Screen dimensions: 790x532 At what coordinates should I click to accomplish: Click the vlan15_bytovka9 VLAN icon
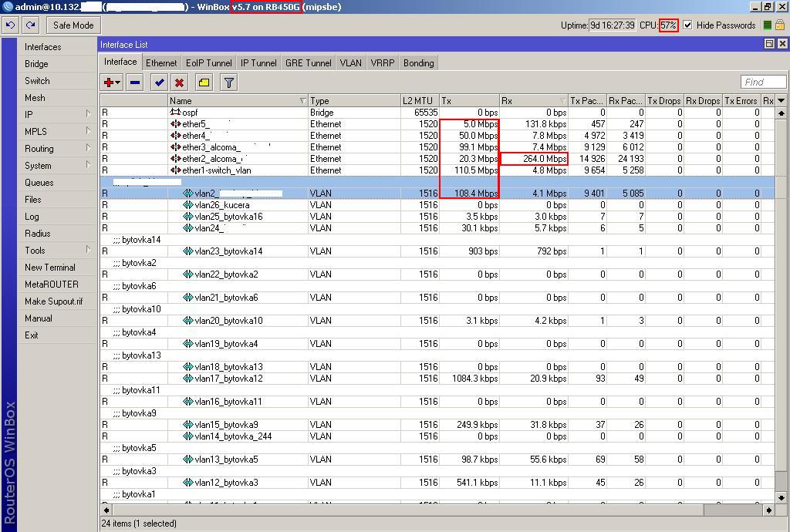tap(188, 425)
